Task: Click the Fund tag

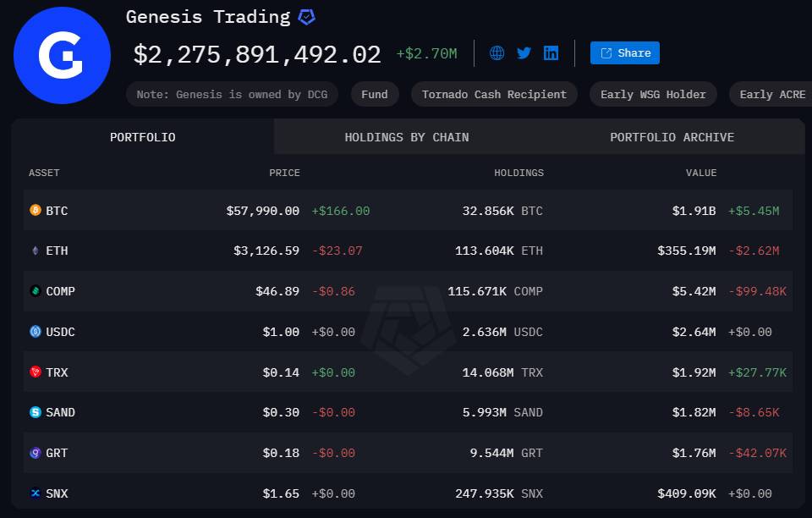Action: pos(375,94)
